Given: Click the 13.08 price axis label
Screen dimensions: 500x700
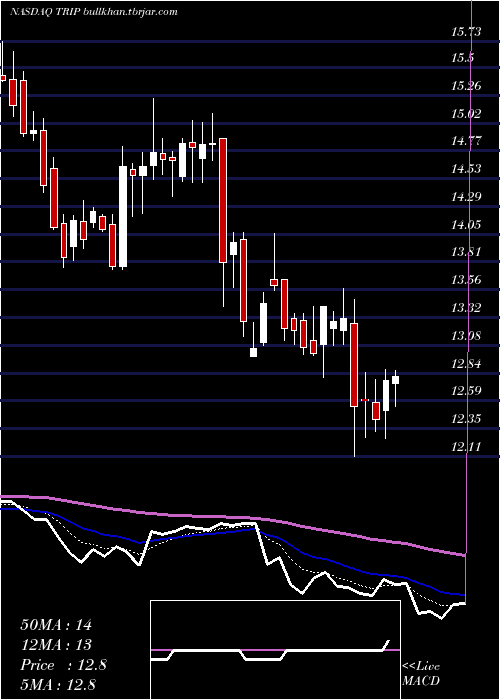Looking at the screenshot, I should click(x=467, y=335).
